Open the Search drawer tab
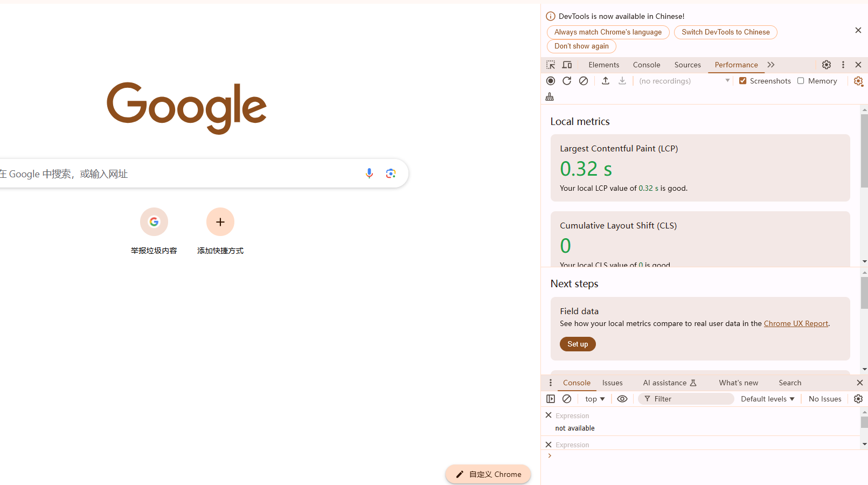The width and height of the screenshot is (868, 485). pos(790,383)
